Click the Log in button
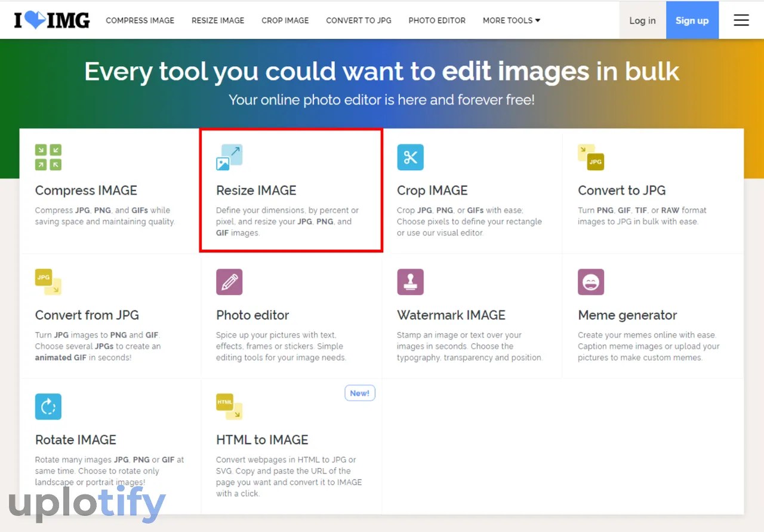The image size is (764, 532). tap(642, 20)
